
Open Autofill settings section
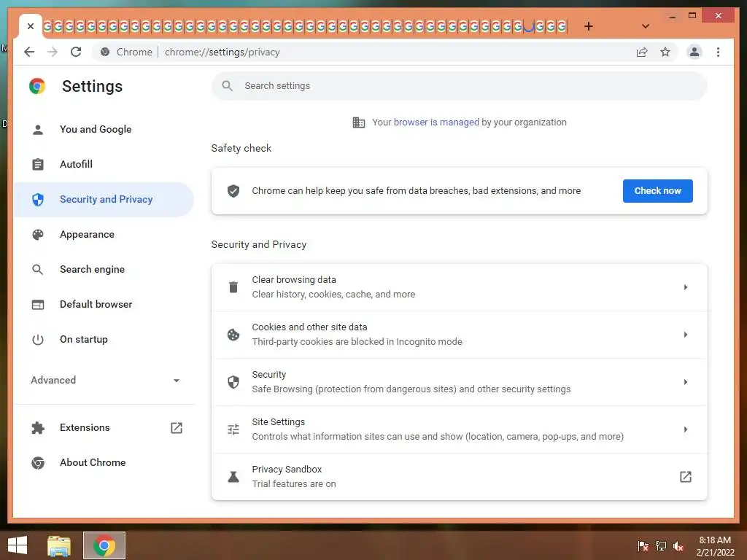[x=104, y=164]
